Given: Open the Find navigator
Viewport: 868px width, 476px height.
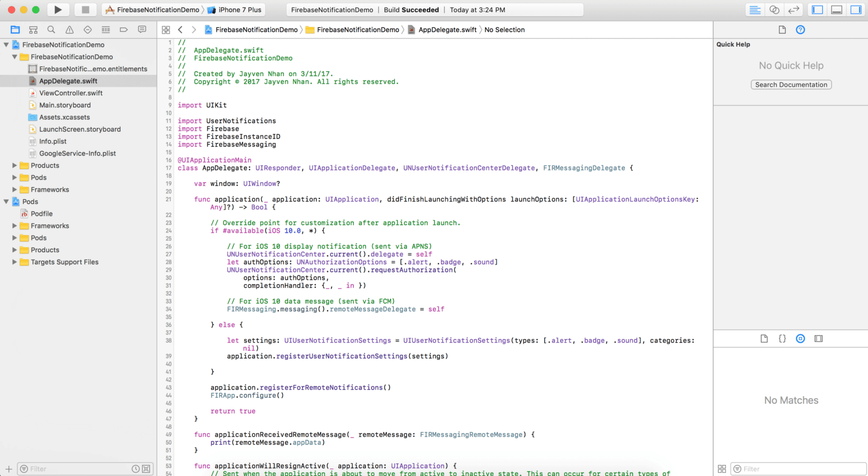Looking at the screenshot, I should coord(51,30).
